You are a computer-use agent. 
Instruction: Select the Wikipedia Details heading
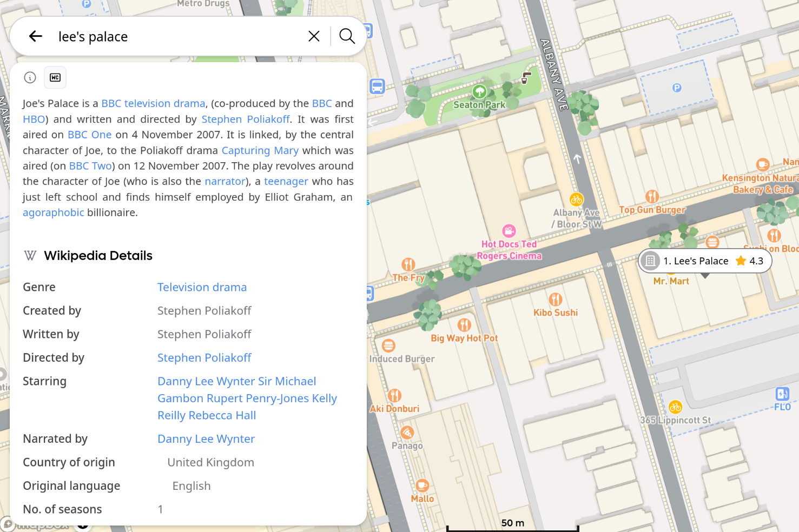coord(98,256)
